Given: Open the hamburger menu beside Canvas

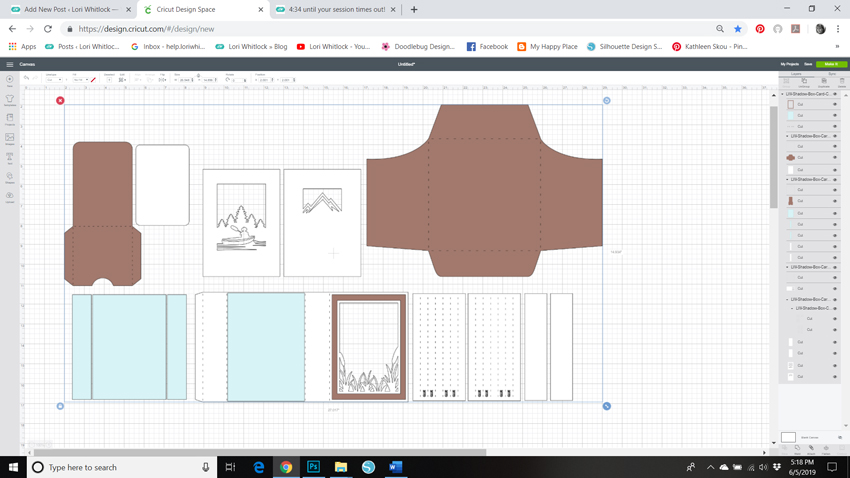Looking at the screenshot, I should (x=10, y=64).
